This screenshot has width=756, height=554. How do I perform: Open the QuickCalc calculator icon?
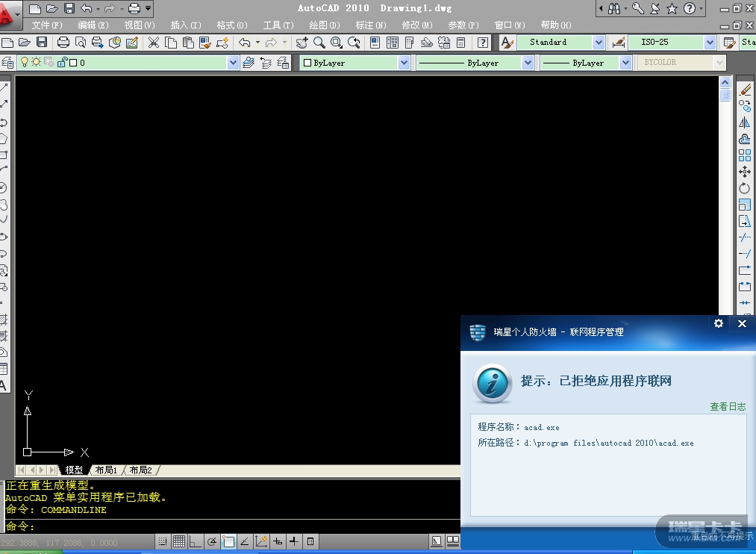(x=461, y=43)
